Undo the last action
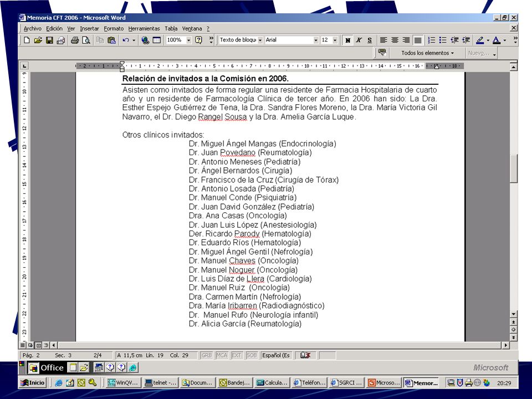Screen dimensions: 532x399 click(126, 40)
